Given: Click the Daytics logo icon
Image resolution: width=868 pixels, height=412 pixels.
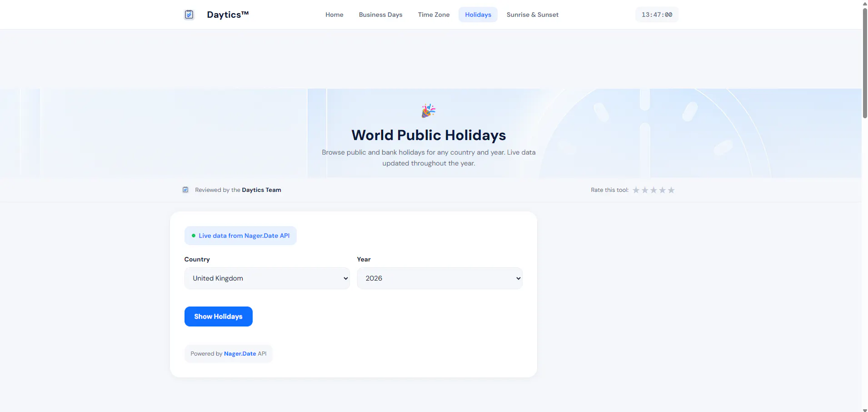Looking at the screenshot, I should [x=189, y=15].
